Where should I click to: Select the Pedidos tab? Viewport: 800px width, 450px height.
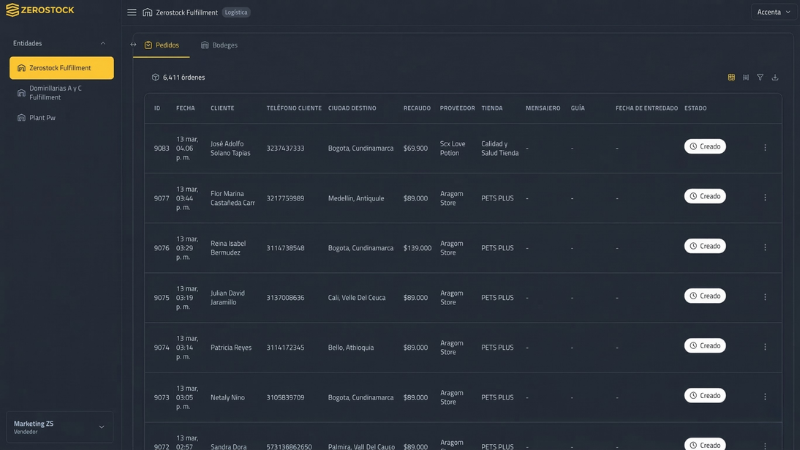tap(161, 45)
